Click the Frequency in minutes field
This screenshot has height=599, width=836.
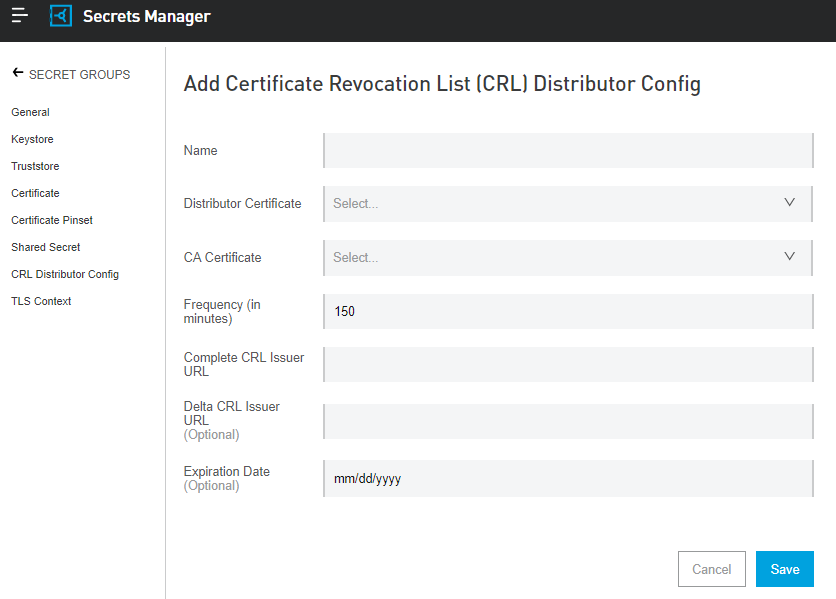coord(568,311)
